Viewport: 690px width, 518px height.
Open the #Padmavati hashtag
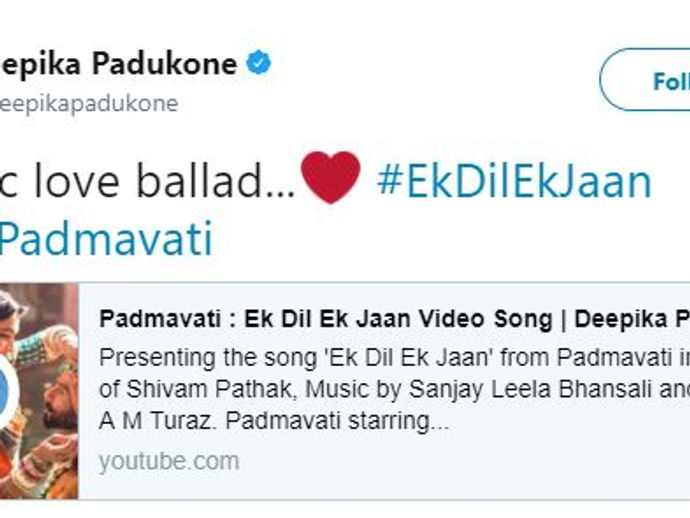[106, 239]
